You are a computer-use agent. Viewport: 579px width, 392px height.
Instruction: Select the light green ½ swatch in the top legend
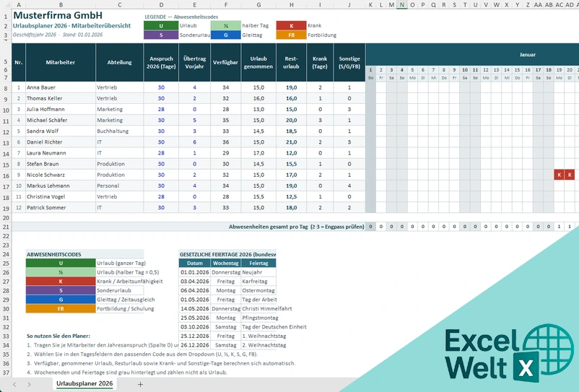coord(226,25)
